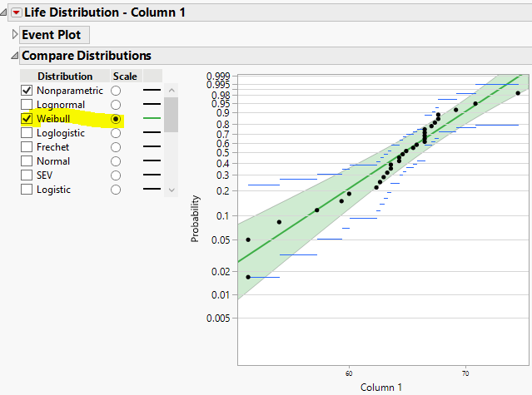Click the lowest data point near 0.02
Image resolution: width=532 pixels, height=395 pixels.
[248, 277]
